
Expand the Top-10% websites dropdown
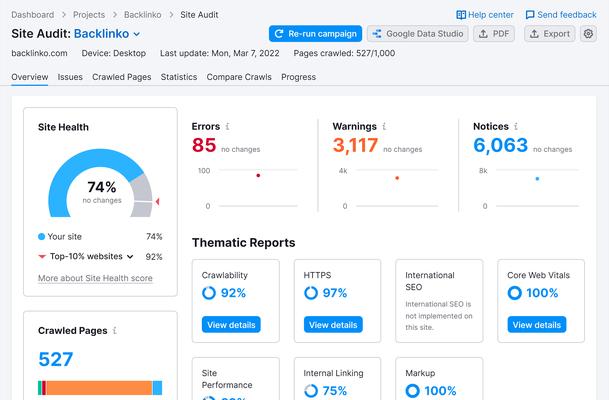[130, 256]
